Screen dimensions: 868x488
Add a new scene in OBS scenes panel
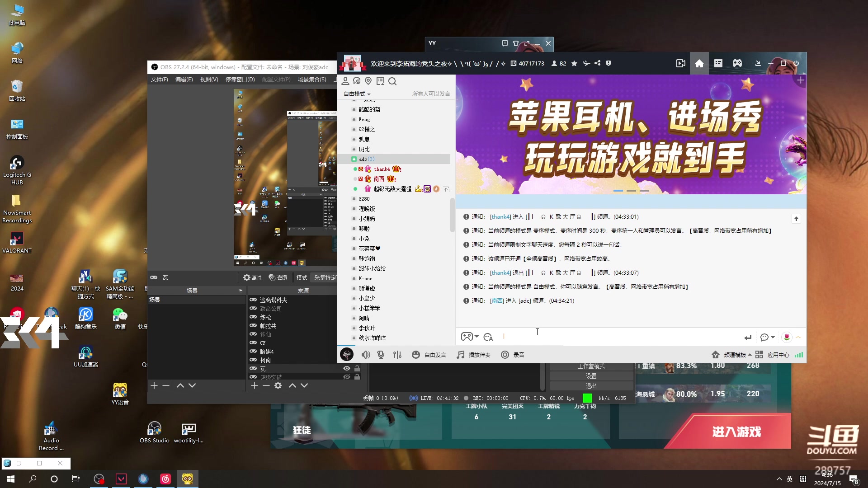(x=154, y=385)
